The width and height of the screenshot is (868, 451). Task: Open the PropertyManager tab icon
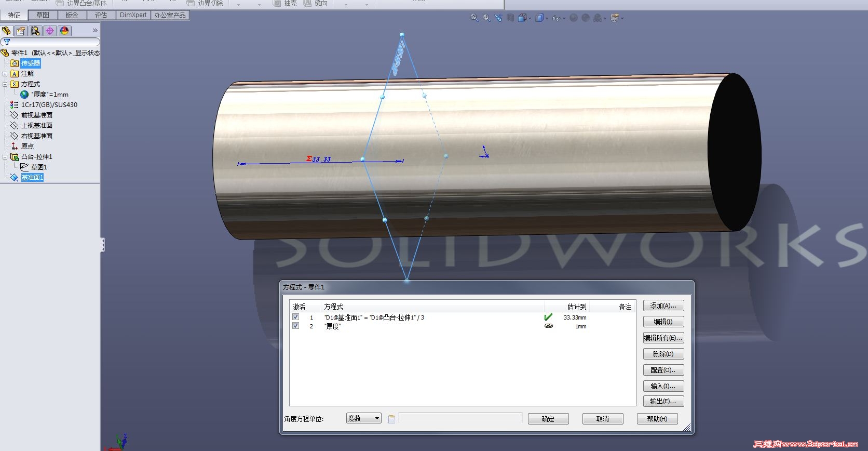tap(21, 31)
